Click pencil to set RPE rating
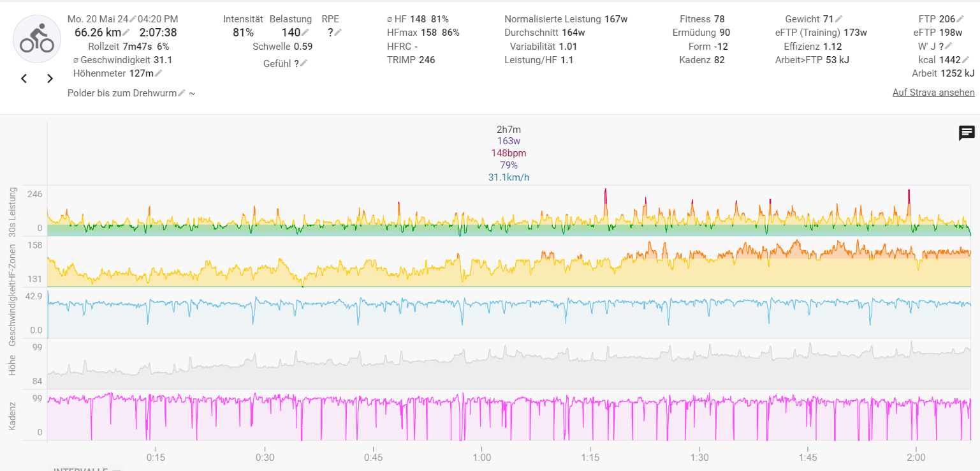This screenshot has width=980, height=471. coord(338,33)
